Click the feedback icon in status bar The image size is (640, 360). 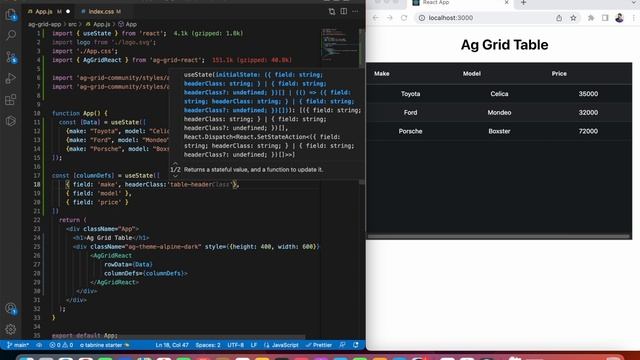[x=342, y=345]
